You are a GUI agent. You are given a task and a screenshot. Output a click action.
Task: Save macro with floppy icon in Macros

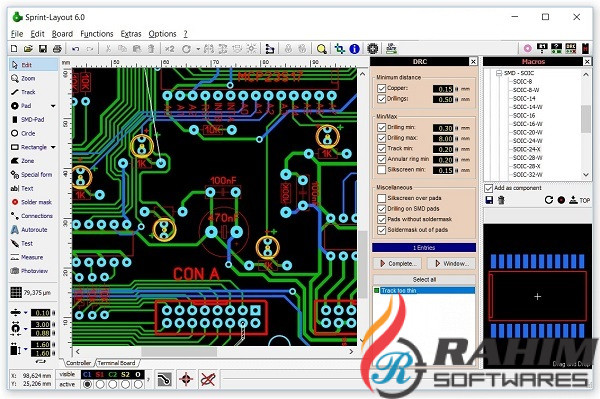pos(489,200)
